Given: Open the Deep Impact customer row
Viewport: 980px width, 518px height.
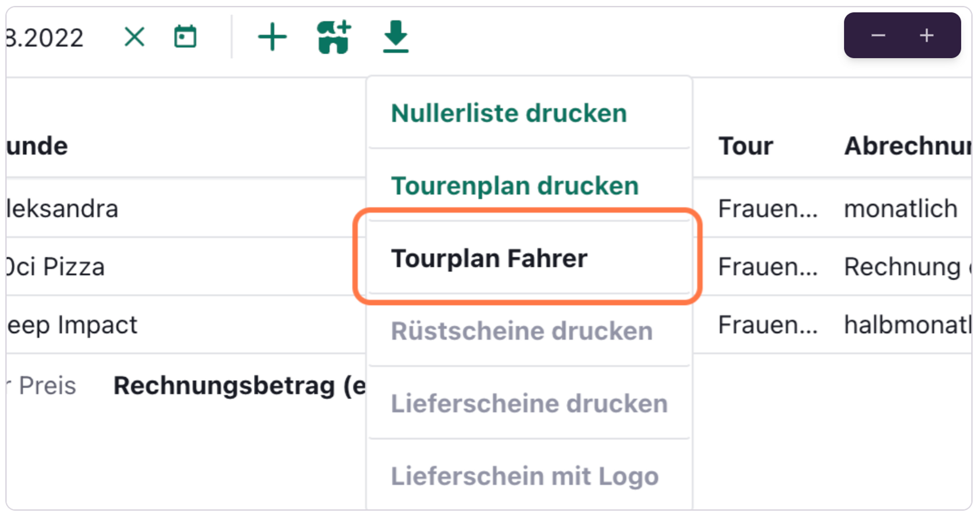Looking at the screenshot, I should click(x=73, y=325).
